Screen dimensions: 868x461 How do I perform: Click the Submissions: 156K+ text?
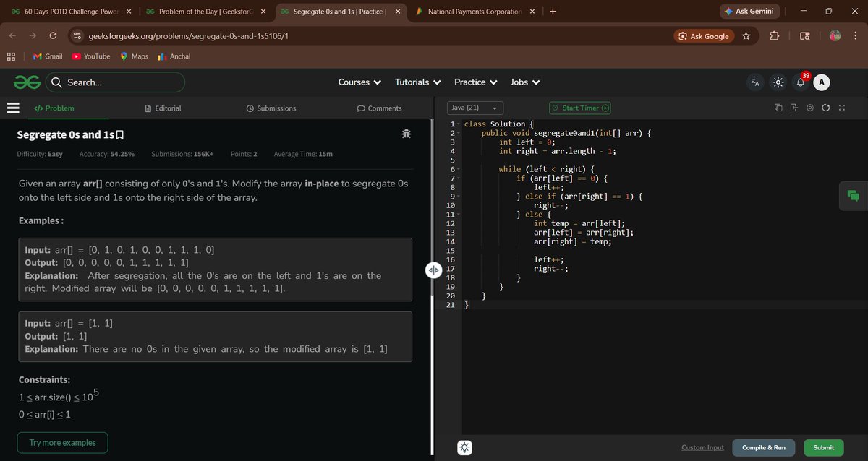pos(182,154)
